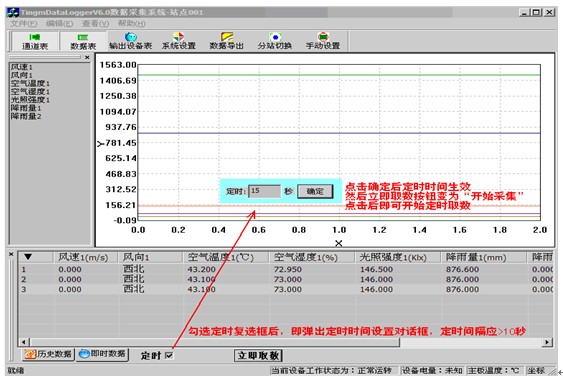Open the 帮助 Help menu
Screen dimensions: 563x380
[132, 24]
